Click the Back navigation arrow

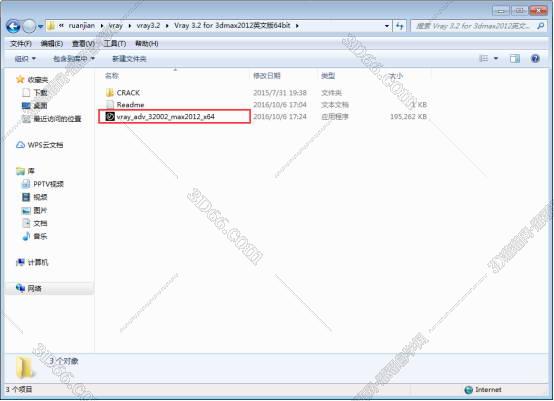click(x=13, y=26)
